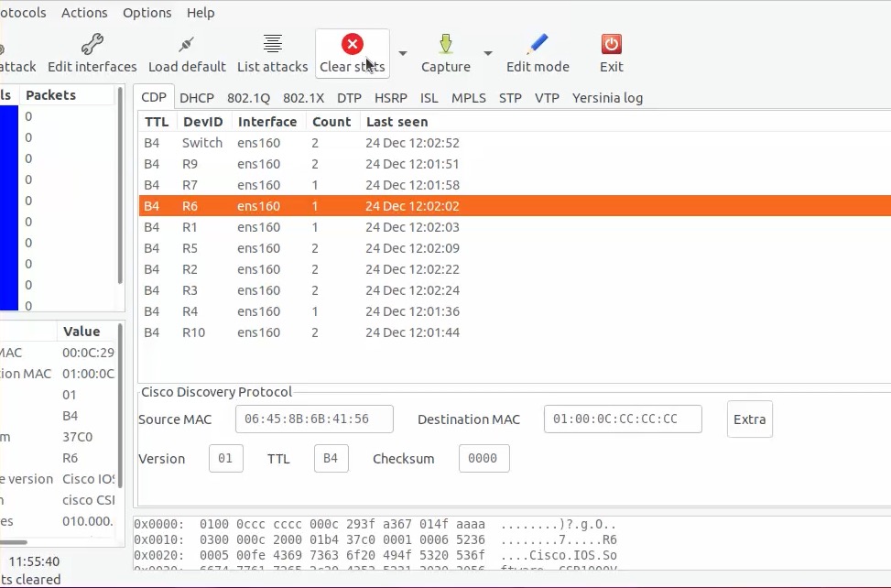Click the 0x0020 hex dump line
This screenshot has width=891, height=588.
(375, 555)
